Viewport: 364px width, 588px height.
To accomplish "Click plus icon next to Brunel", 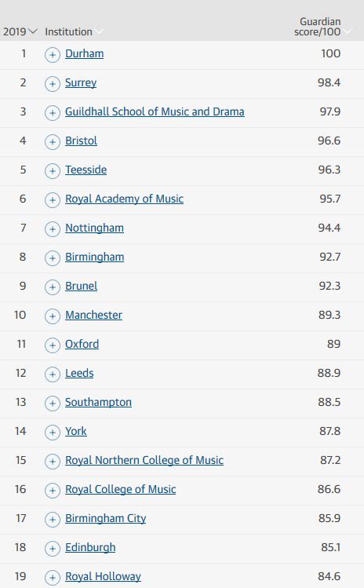I will tap(53, 287).
